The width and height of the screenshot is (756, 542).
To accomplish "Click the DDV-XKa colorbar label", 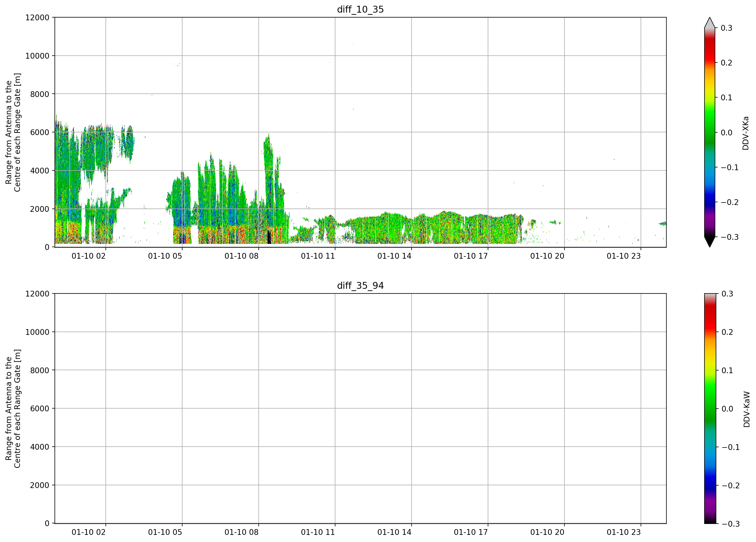I will tap(746, 133).
